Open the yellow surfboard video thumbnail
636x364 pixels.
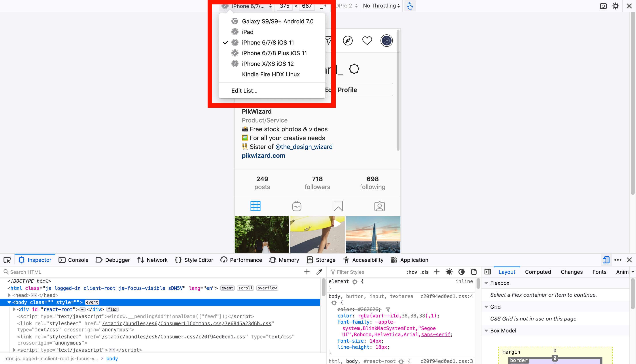pos(317,235)
